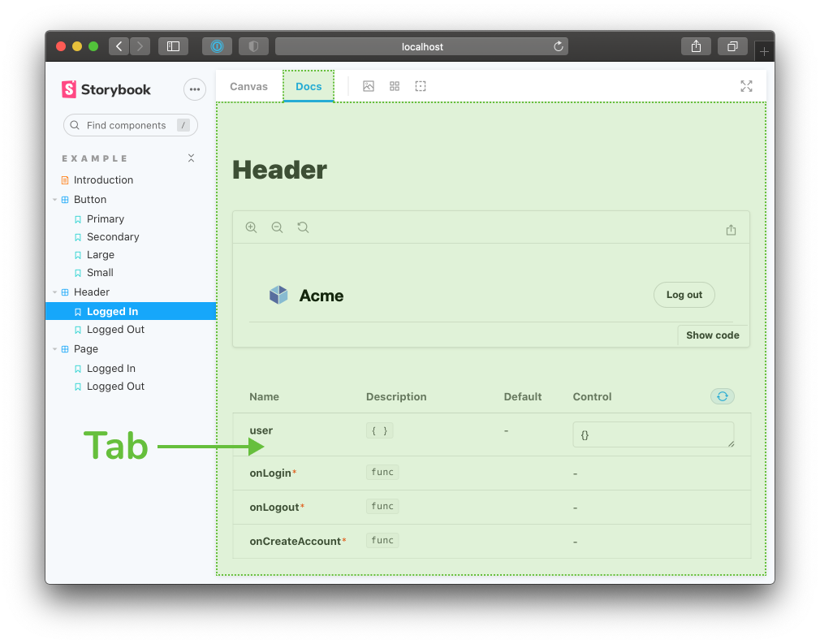Click the user object type badge
Screen dimensions: 820x644
[380, 431]
